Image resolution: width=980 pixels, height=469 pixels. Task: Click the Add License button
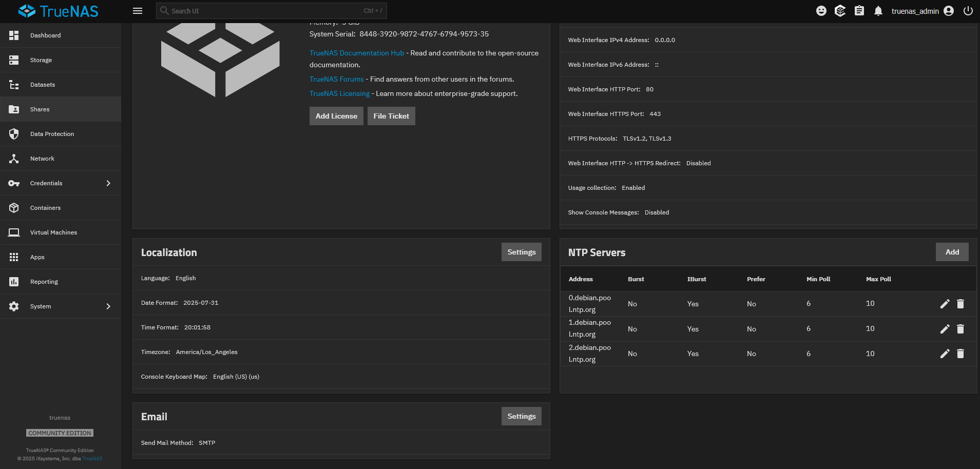point(336,116)
